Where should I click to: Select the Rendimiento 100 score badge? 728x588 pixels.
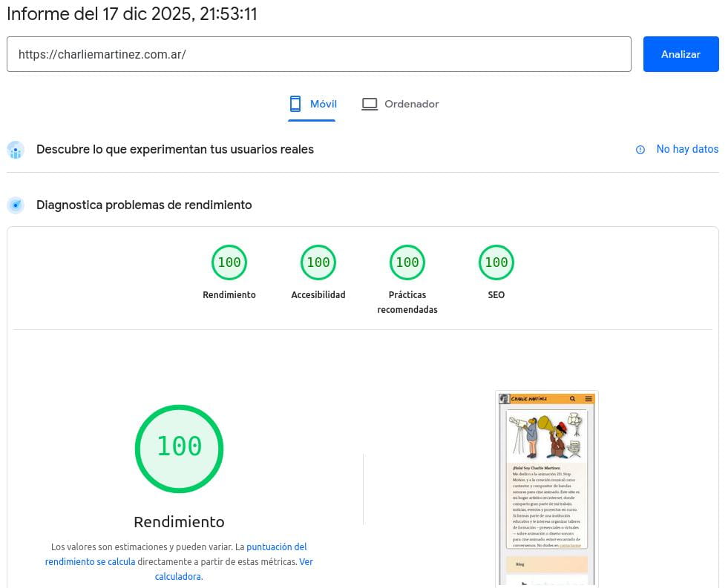click(229, 262)
